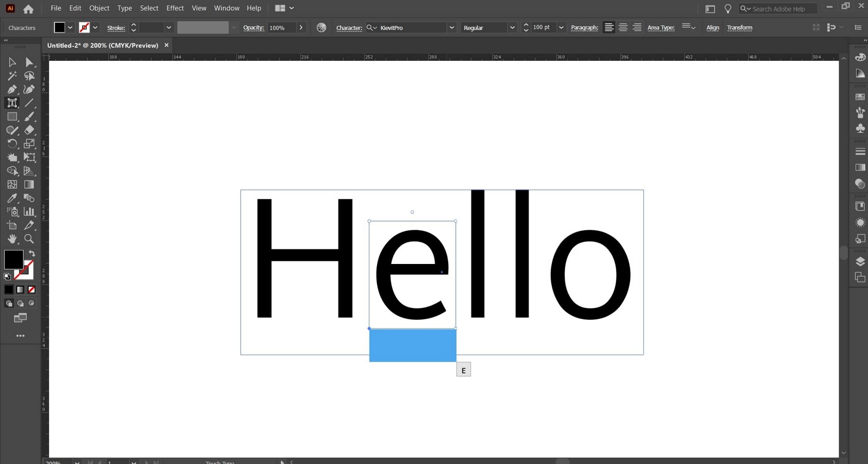Select the Free Transform tool
Screen dimensions: 868x464
(x=29, y=157)
